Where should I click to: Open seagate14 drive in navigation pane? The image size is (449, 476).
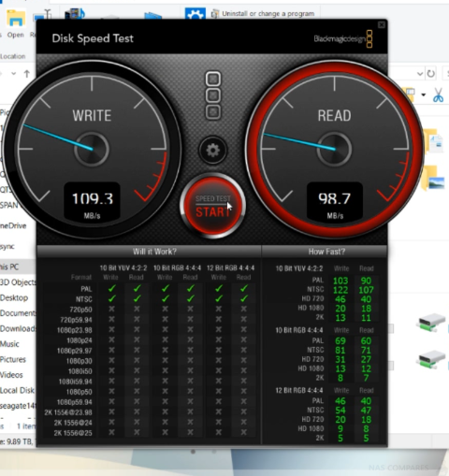pos(18,406)
